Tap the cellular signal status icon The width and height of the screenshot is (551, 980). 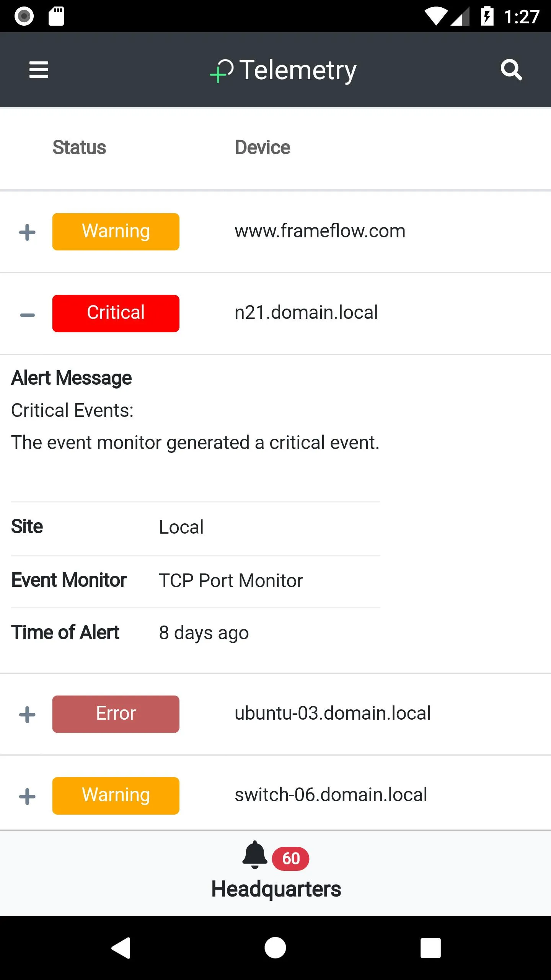(x=460, y=17)
